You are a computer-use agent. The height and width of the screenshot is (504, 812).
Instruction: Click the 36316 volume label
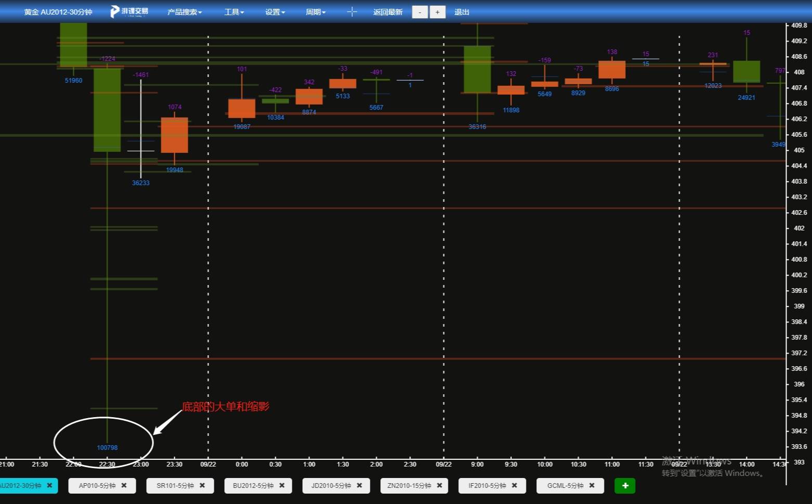(x=478, y=127)
